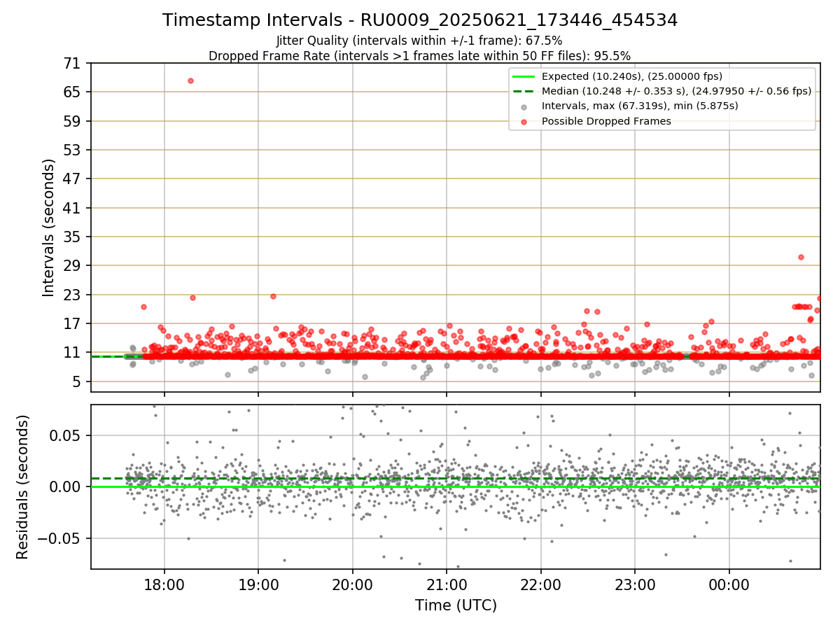Click the 5 tick label
840x630 pixels.
point(77,381)
